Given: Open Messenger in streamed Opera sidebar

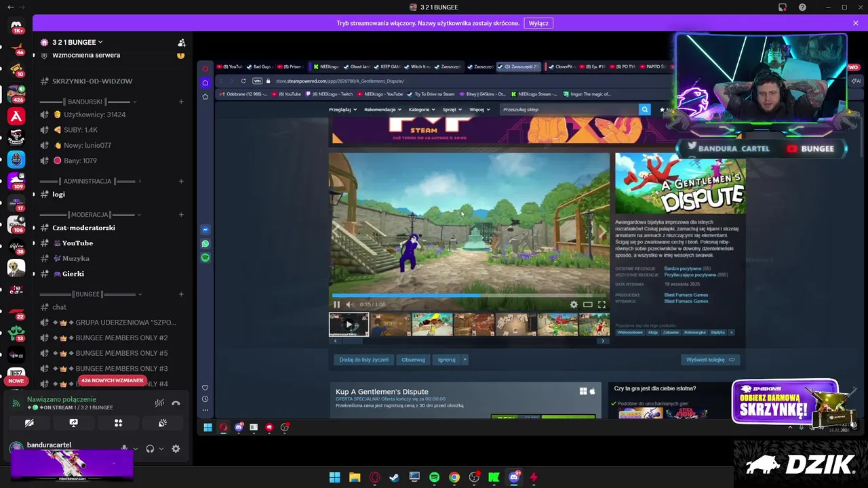Looking at the screenshot, I should click(x=205, y=229).
